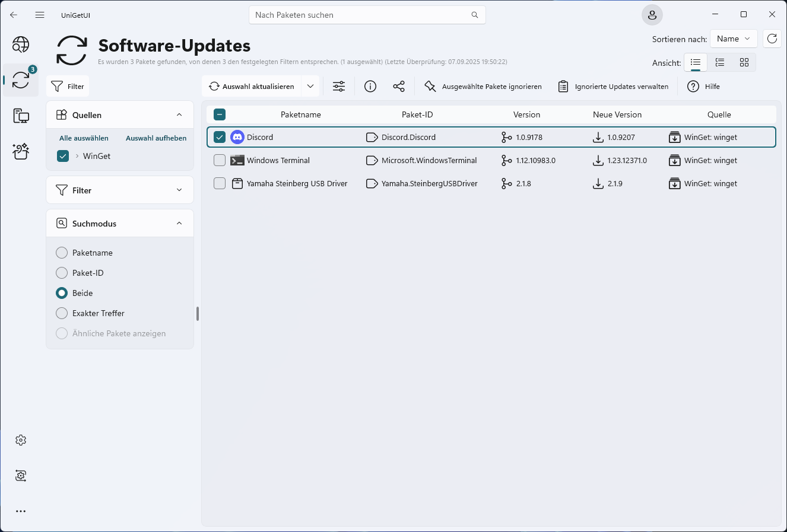Toggle the select-all header checkbox
The image size is (787, 532).
point(220,114)
